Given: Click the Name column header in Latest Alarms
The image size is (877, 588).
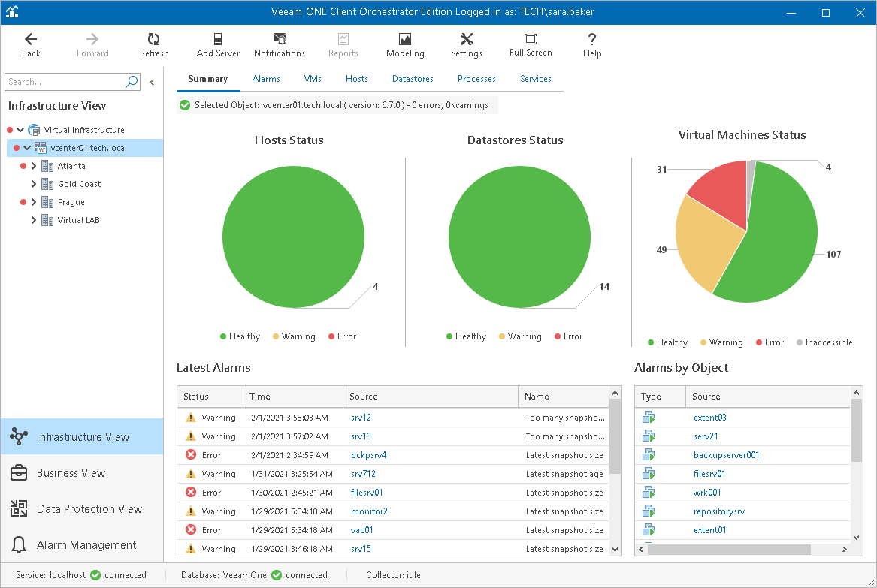Looking at the screenshot, I should (x=563, y=397).
